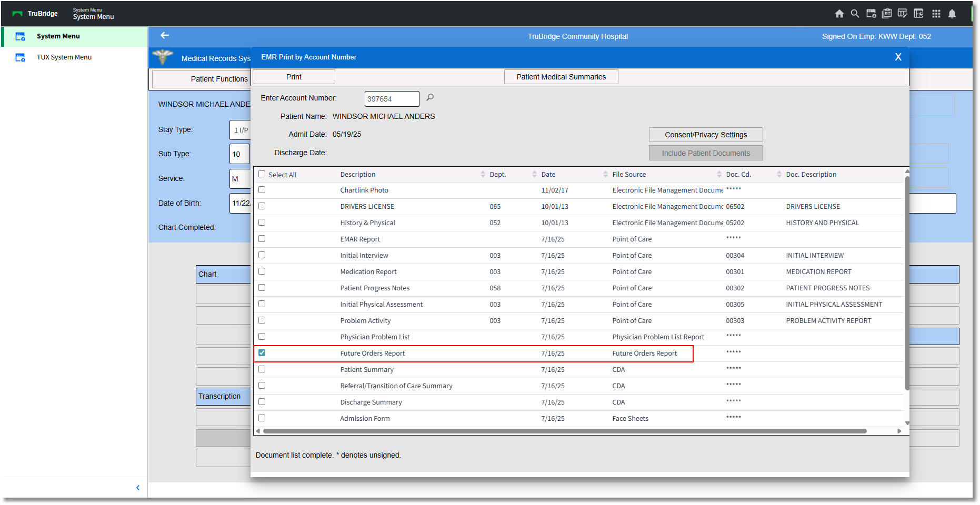Tick the Patient Summary checkbox
Viewport: 980px width, 505px height.
tap(262, 369)
